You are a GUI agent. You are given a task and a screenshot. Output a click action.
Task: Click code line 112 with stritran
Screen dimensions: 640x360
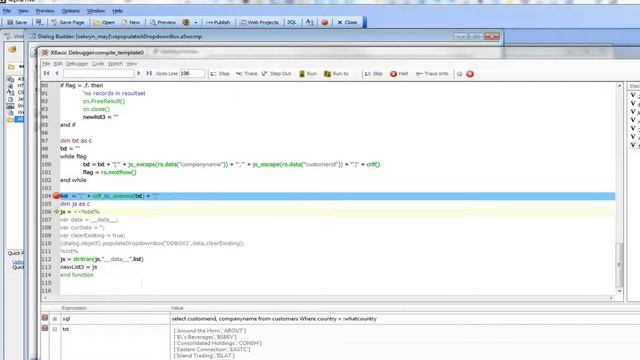(x=102, y=259)
